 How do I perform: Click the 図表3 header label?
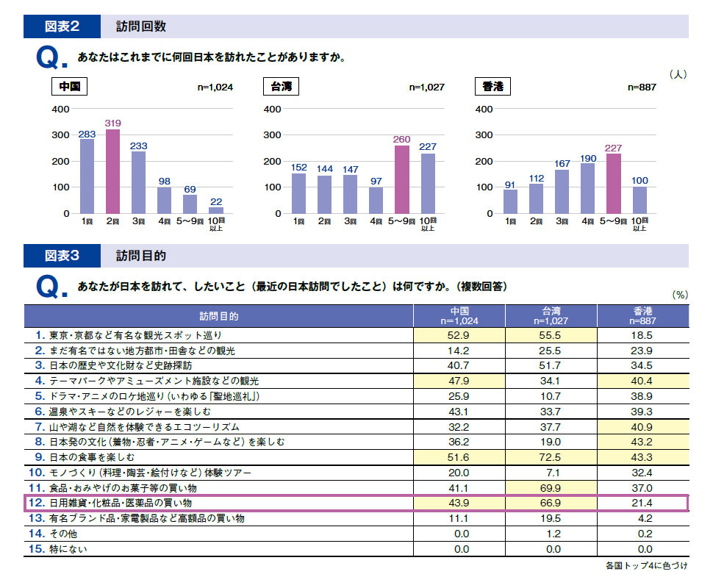click(x=62, y=256)
